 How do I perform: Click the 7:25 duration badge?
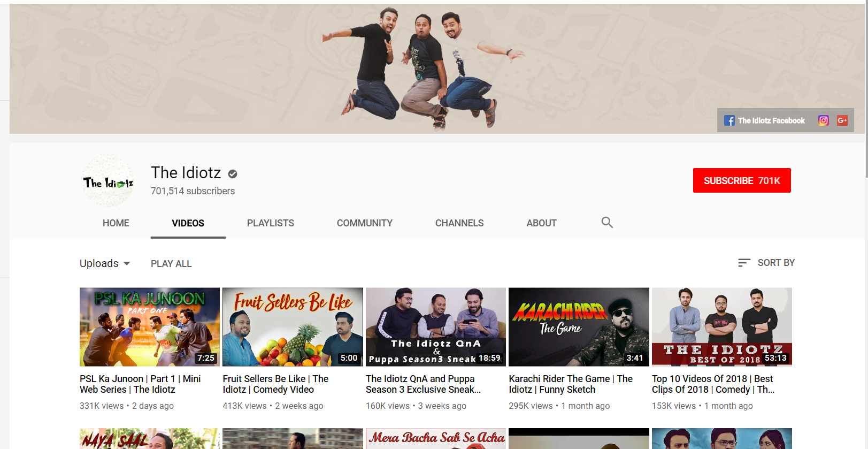coord(206,358)
